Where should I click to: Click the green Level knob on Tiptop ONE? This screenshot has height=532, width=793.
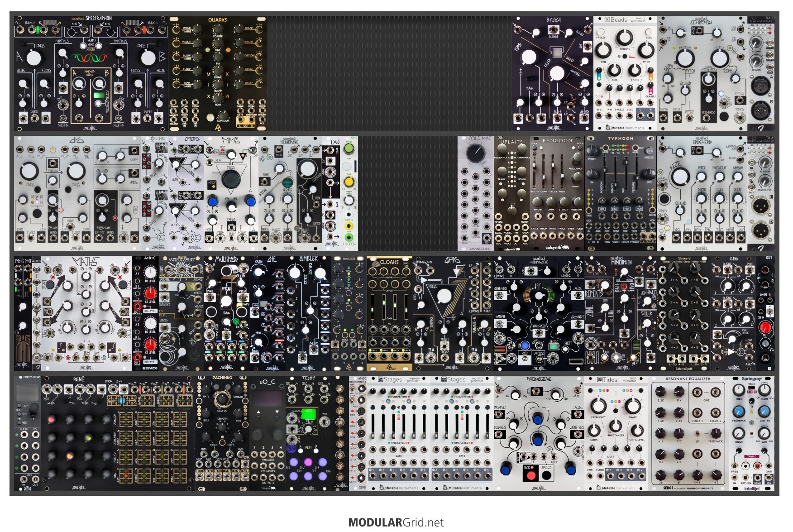tap(349, 149)
